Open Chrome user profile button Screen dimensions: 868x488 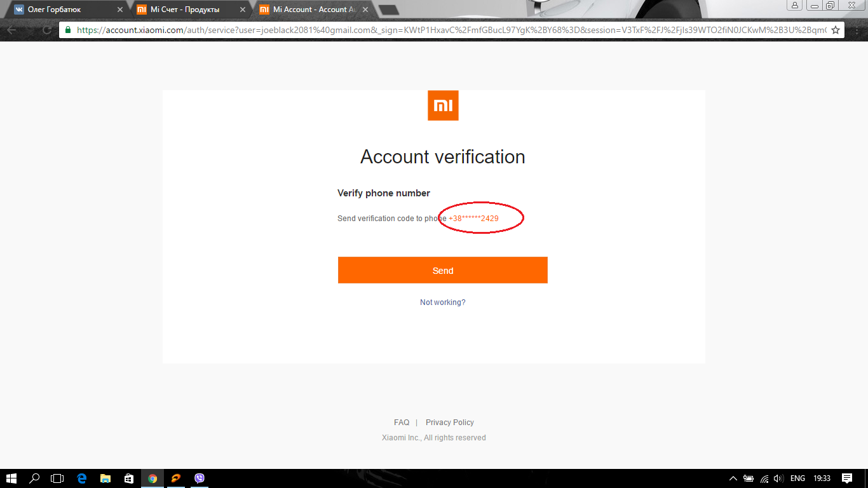point(795,5)
